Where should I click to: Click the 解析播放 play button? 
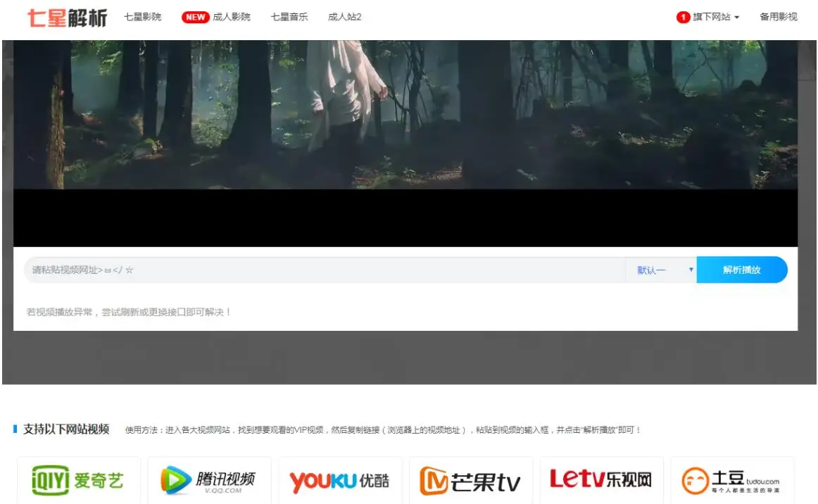742,270
